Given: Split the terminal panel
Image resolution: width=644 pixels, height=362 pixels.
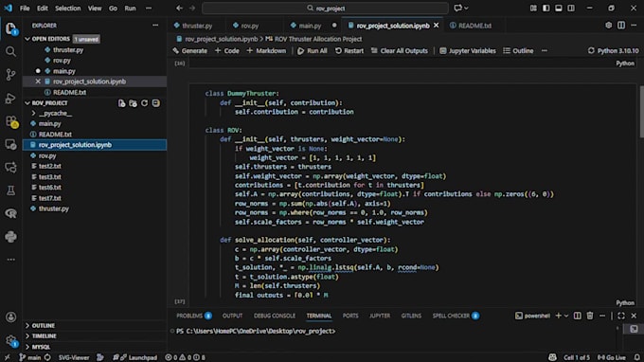Looking at the screenshot, I should (577, 316).
